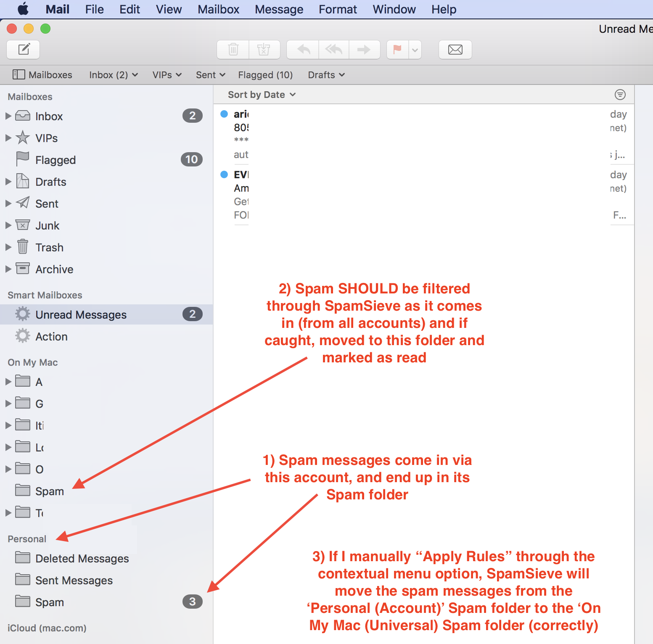This screenshot has width=653, height=644.
Task: Expand the Inbox disclosure triangle
Action: point(8,116)
